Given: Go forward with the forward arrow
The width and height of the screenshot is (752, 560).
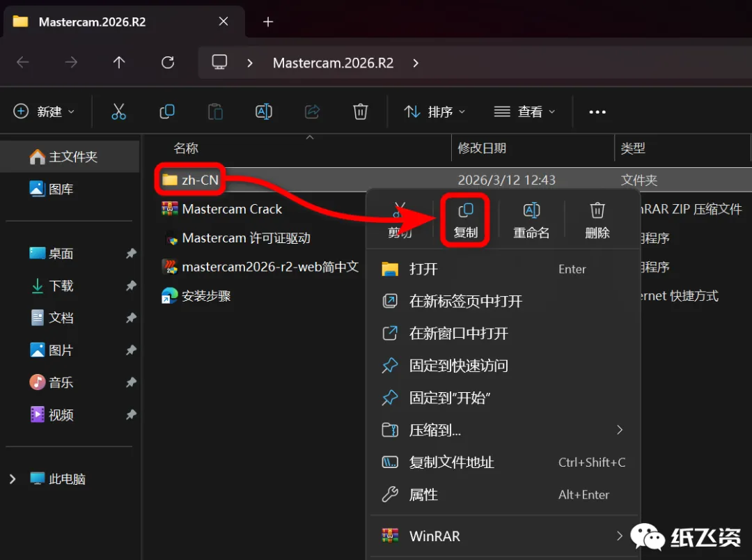Looking at the screenshot, I should [71, 63].
